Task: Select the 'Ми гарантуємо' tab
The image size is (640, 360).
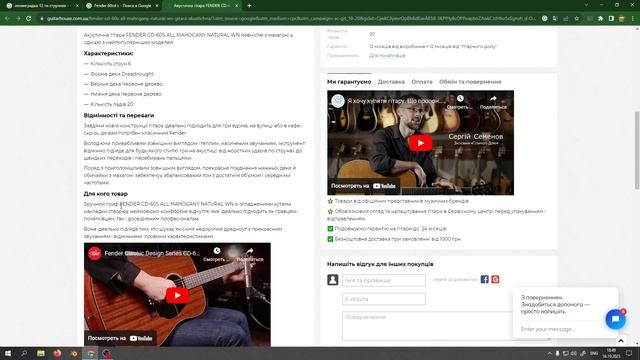Action: click(349, 82)
